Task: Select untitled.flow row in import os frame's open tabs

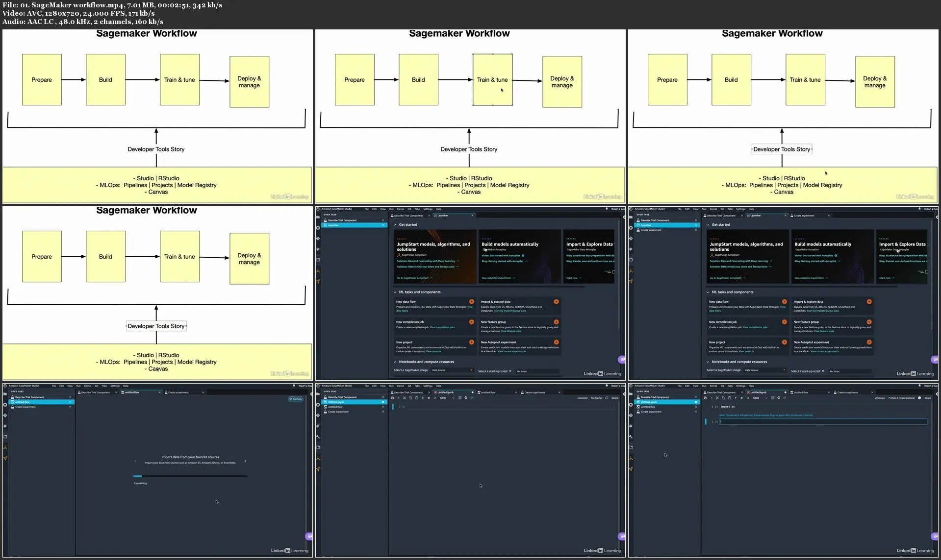Action: click(x=666, y=407)
